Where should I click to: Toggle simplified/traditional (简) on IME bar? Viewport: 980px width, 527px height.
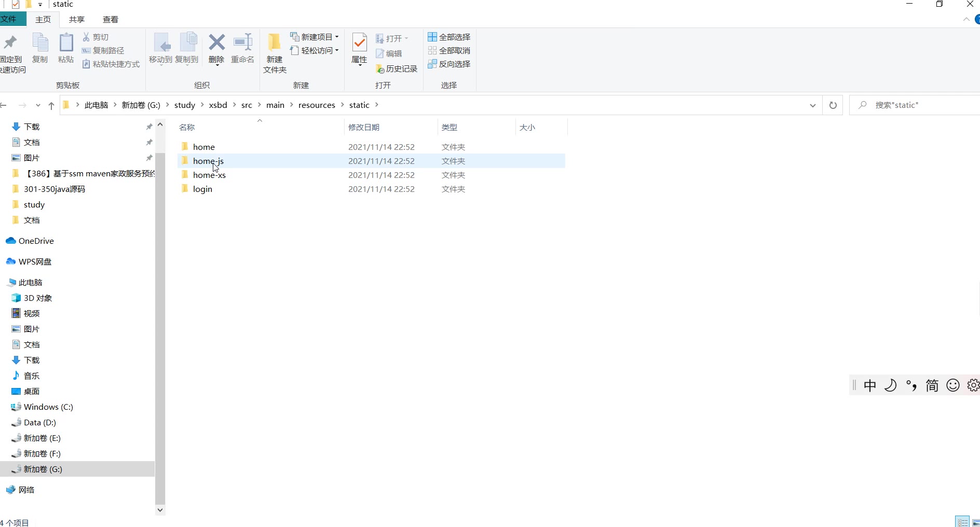point(932,385)
